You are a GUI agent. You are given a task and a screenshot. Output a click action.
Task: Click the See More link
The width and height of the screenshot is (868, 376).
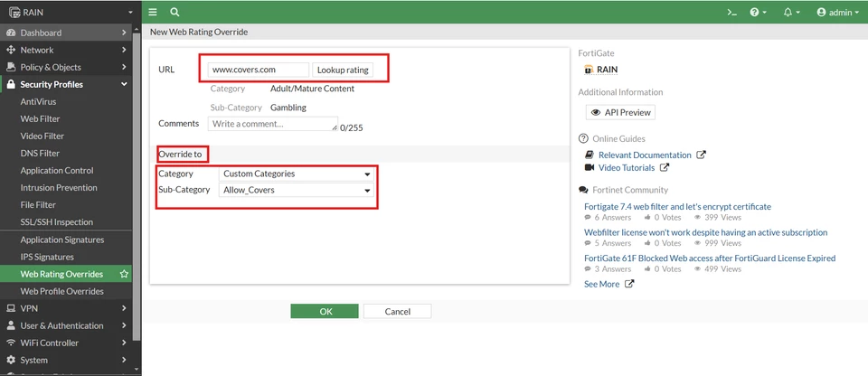point(602,284)
